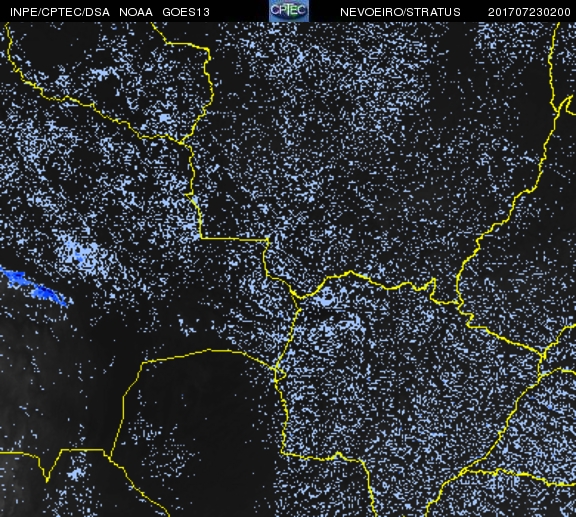Screen dimensions: 576x517
Task: Select the 201707230200 timestamp
Action: [x=529, y=12]
